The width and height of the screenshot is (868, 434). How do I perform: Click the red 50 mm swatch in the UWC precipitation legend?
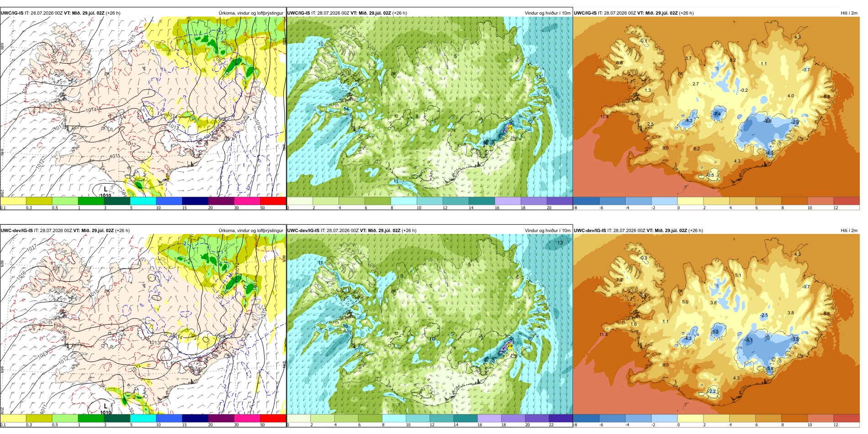click(x=273, y=201)
